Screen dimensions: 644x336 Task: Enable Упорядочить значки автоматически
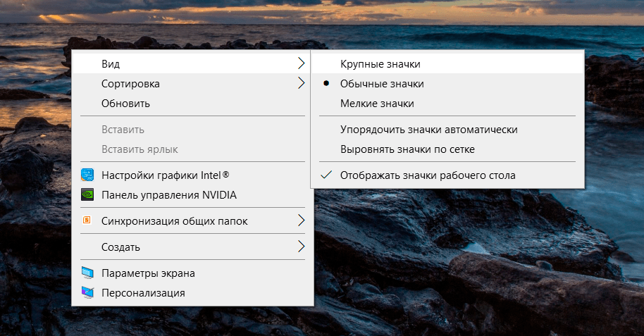pos(428,130)
